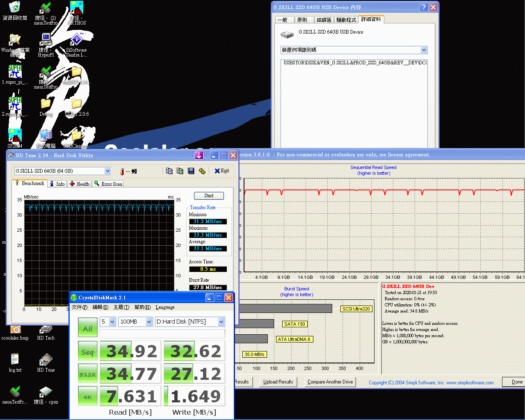Viewport: 525px width, 420px height.
Task: Select the USBSTOR device instance ID value
Action: (x=355, y=63)
